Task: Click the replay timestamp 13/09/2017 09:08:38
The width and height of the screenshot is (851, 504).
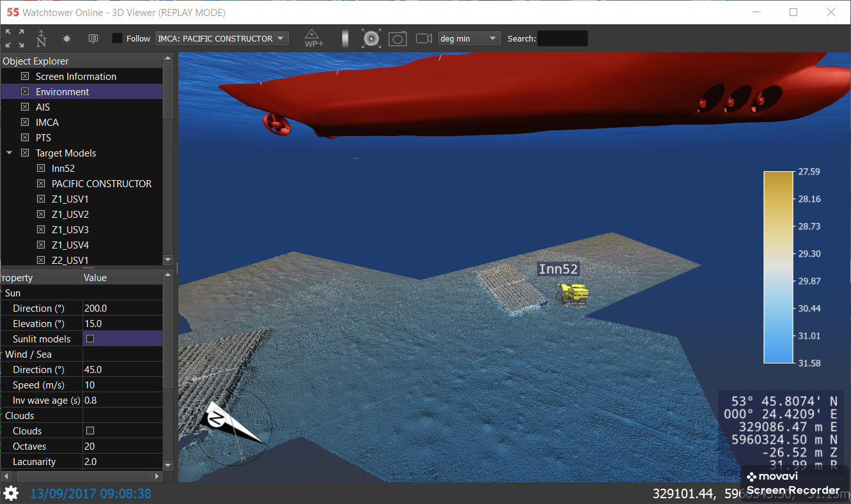Action: pyautogui.click(x=91, y=493)
